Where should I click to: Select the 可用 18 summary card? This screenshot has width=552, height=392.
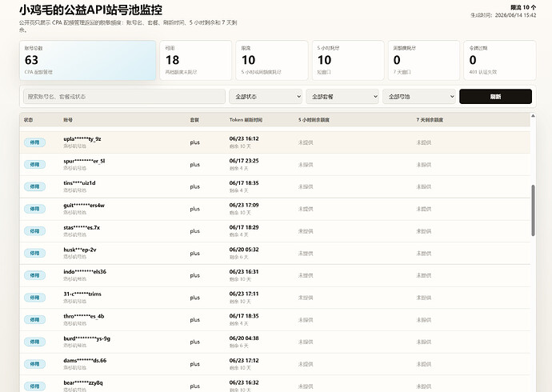[196, 60]
